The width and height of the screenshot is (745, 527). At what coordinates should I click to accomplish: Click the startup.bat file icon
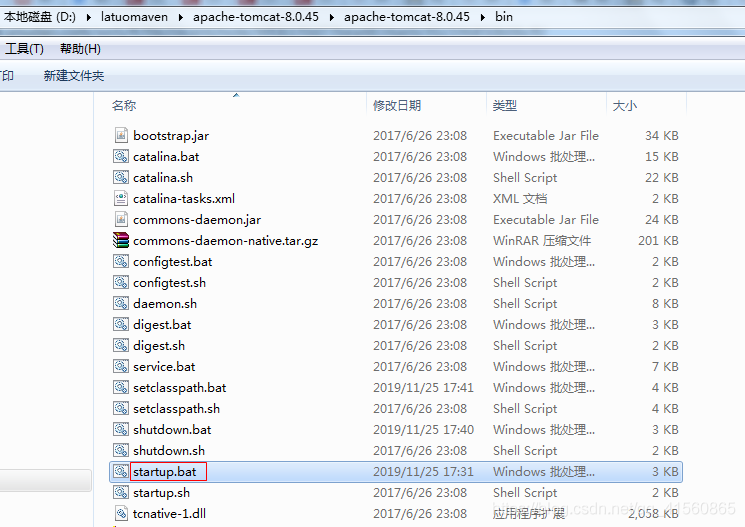coord(121,471)
